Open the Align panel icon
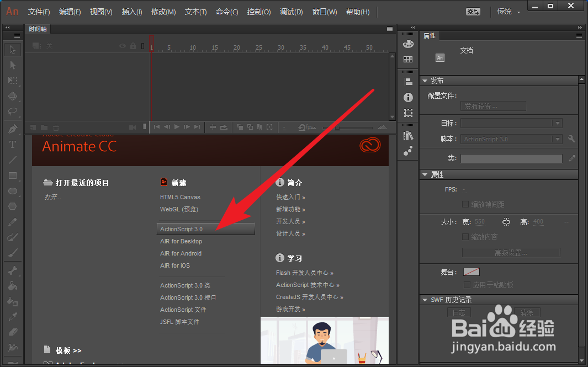This screenshot has width=588, height=367. [408, 82]
